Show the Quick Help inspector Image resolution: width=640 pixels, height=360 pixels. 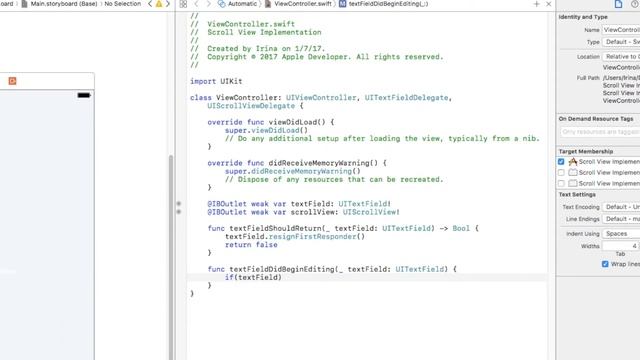coord(635,4)
